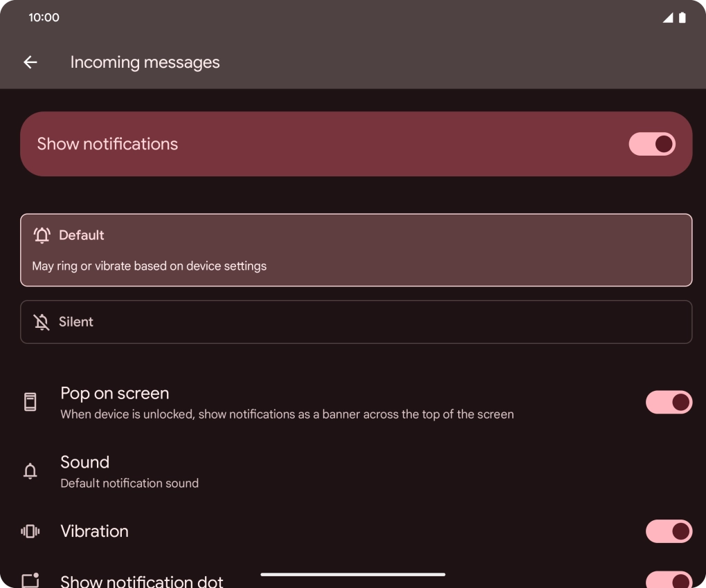Disable the Pop on screen toggle
This screenshot has width=706, height=588.
pos(668,402)
